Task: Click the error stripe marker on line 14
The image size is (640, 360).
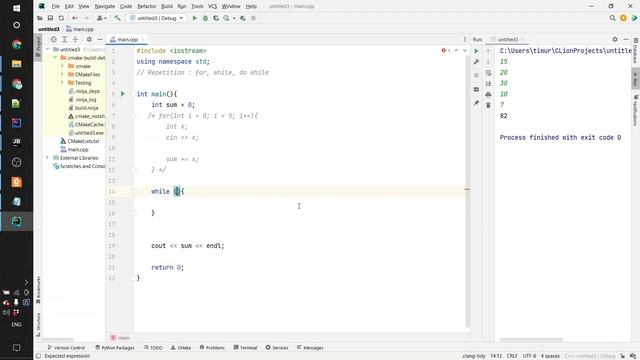Action: (467, 189)
